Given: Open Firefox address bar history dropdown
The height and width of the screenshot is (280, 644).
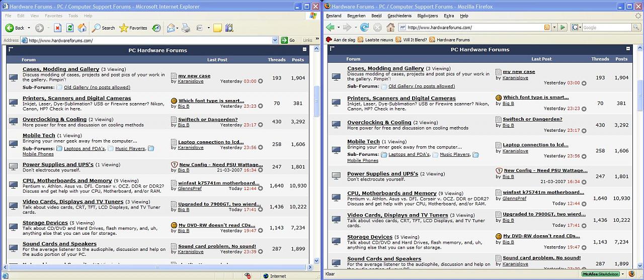Looking at the screenshot, I should pos(554,27).
